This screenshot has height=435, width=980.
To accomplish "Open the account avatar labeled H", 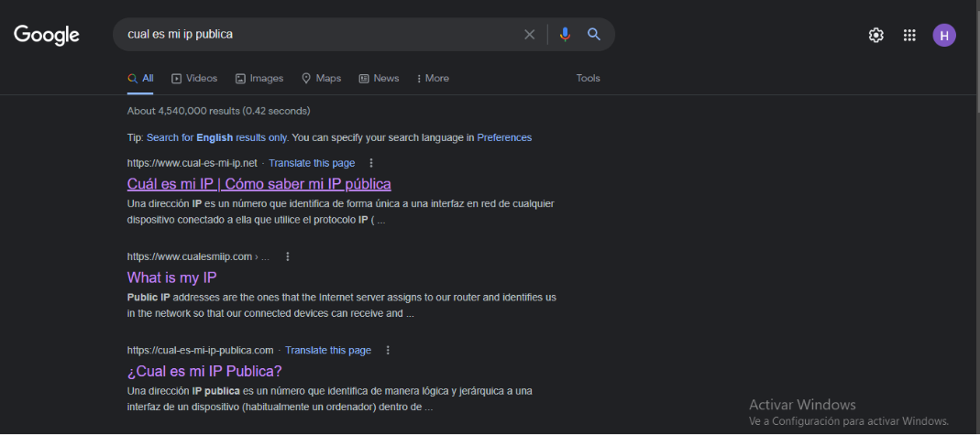I will click(x=943, y=35).
